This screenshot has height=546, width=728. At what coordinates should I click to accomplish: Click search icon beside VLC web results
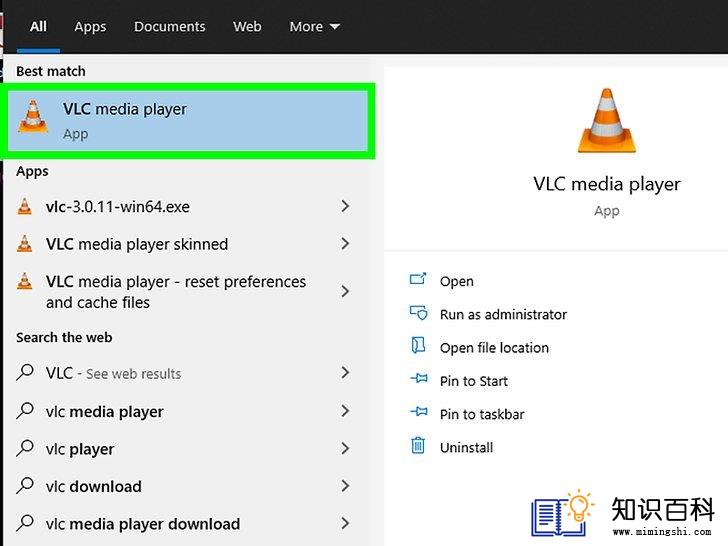click(25, 372)
